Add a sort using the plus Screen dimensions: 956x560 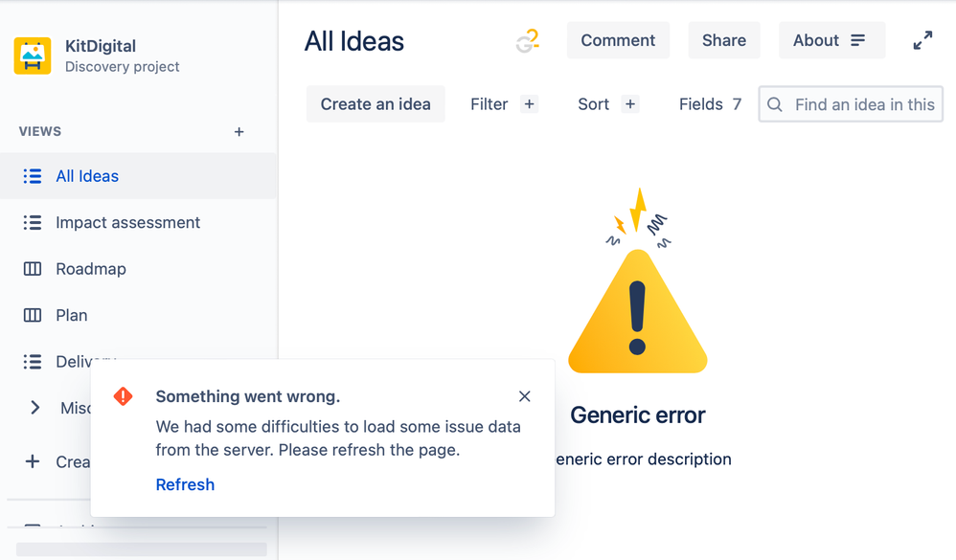point(629,104)
